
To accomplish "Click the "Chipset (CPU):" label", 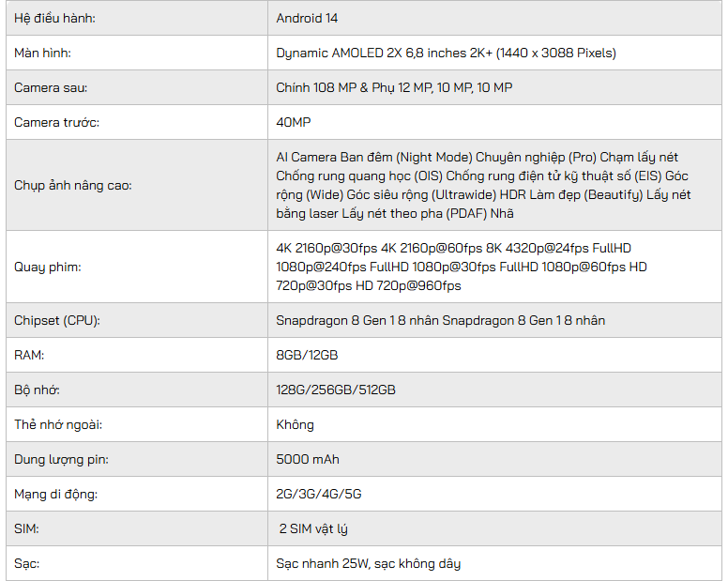I will click(x=57, y=320).
